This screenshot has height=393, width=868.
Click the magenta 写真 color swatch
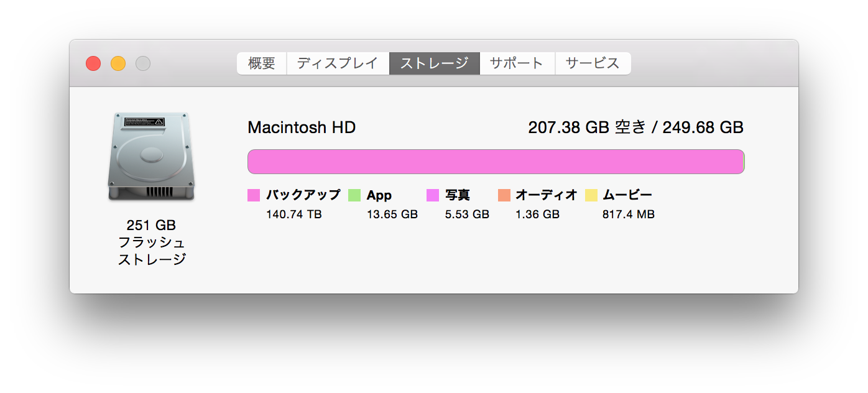433,195
